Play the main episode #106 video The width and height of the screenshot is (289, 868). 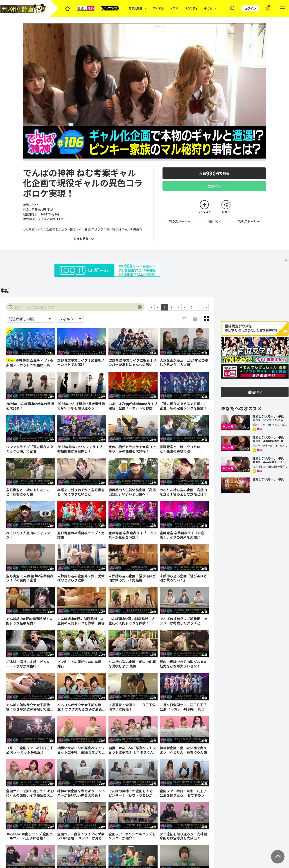click(144, 92)
